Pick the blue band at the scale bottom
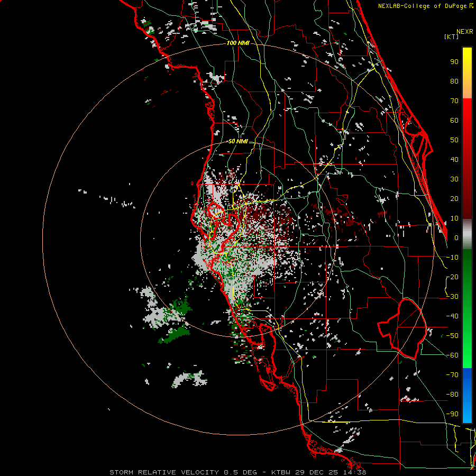 click(467, 396)
